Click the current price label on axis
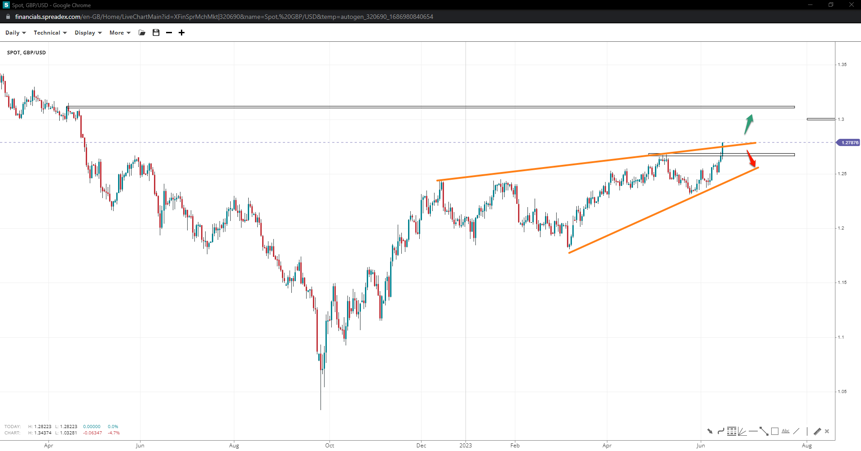Image resolution: width=861 pixels, height=451 pixels. 848,143
